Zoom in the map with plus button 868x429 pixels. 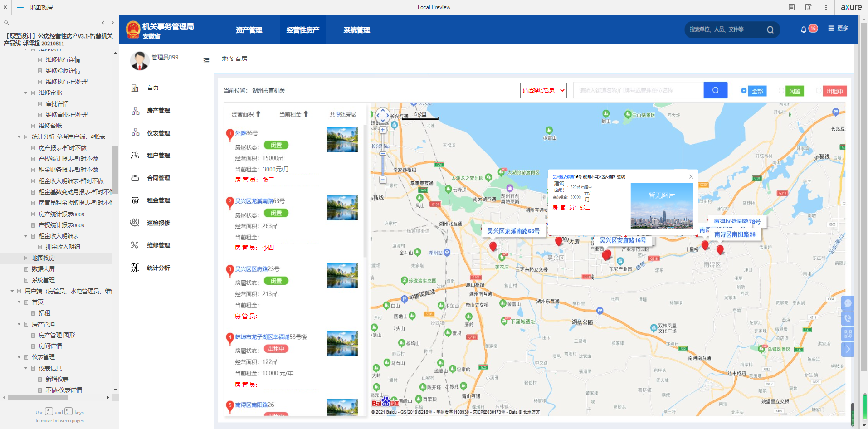(383, 130)
